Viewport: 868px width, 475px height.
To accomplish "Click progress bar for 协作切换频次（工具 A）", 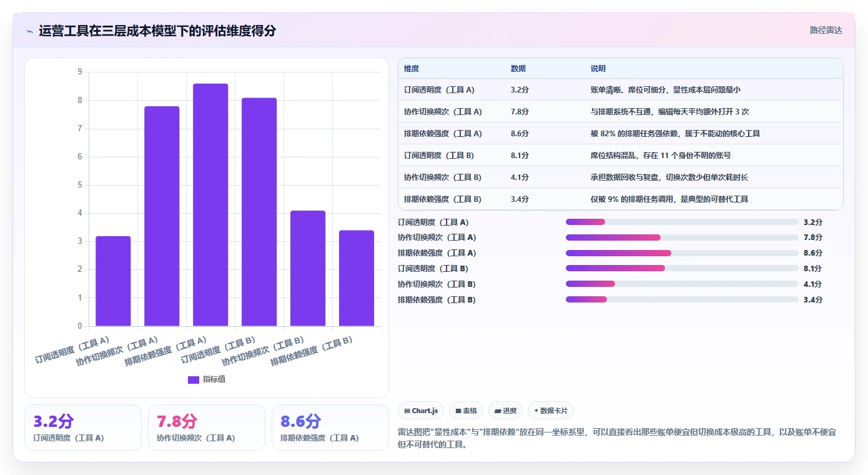I will click(682, 237).
